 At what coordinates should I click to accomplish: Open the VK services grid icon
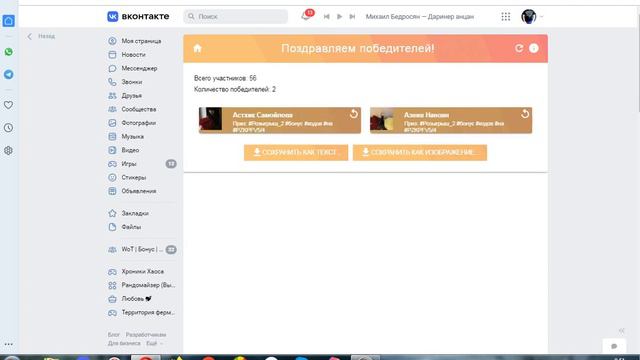[506, 16]
